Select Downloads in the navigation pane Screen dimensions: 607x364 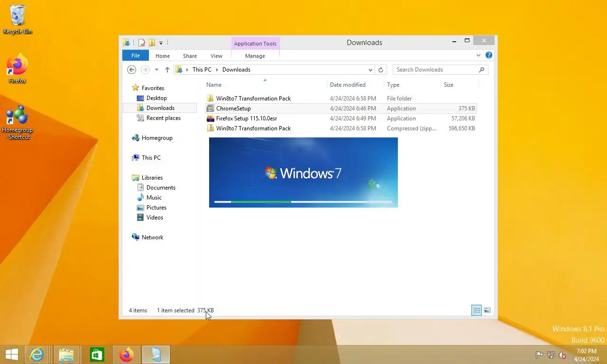pos(160,108)
